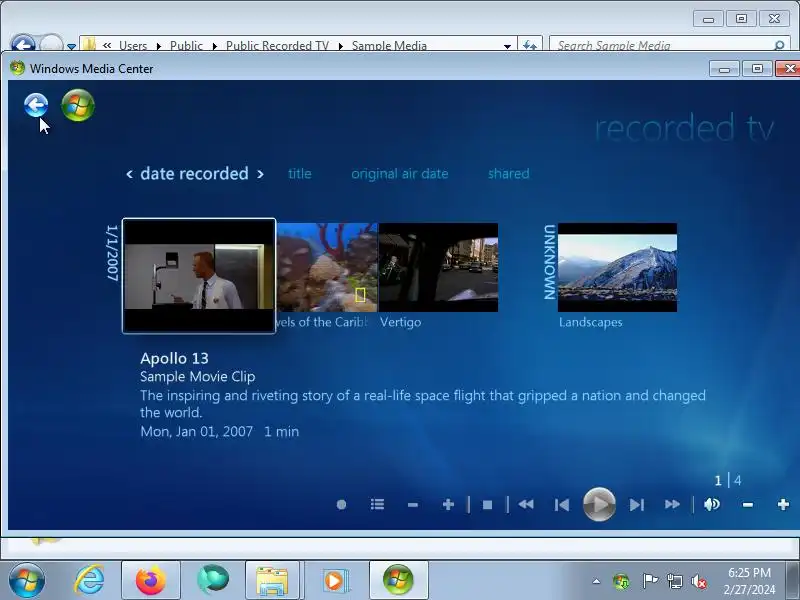The width and height of the screenshot is (800, 600).
Task: Click the Apollo 13 heading text
Action: (174, 358)
